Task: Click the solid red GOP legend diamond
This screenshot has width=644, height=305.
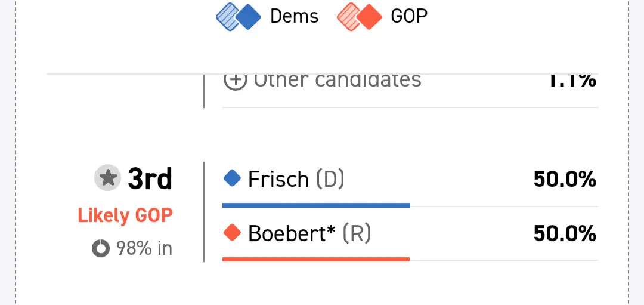Action: pos(370,17)
